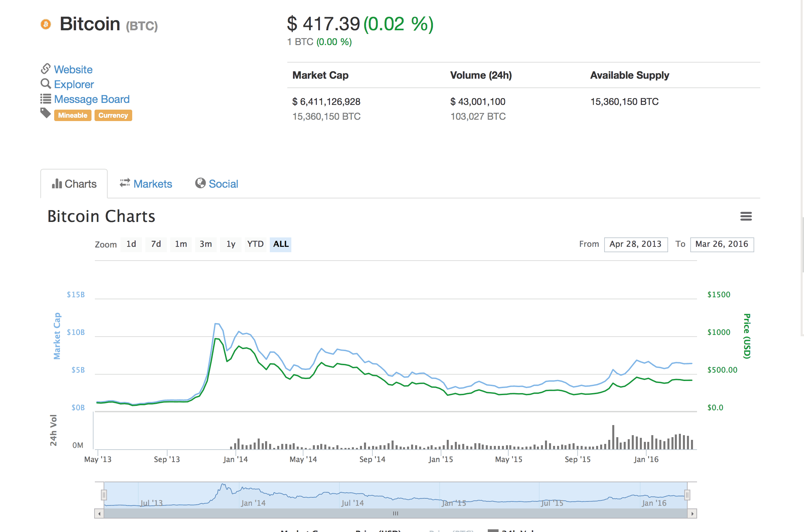Click the tag icon before Mineable
This screenshot has width=804, height=532.
click(45, 113)
